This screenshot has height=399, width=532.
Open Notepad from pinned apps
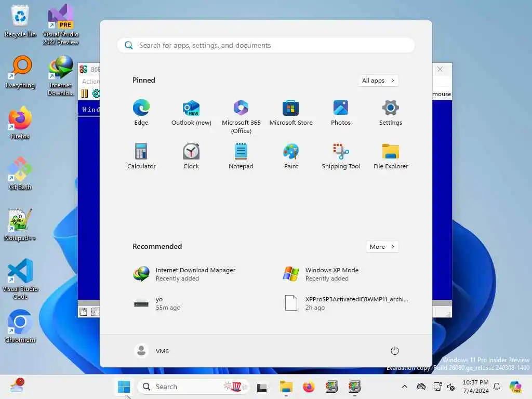[x=241, y=156]
